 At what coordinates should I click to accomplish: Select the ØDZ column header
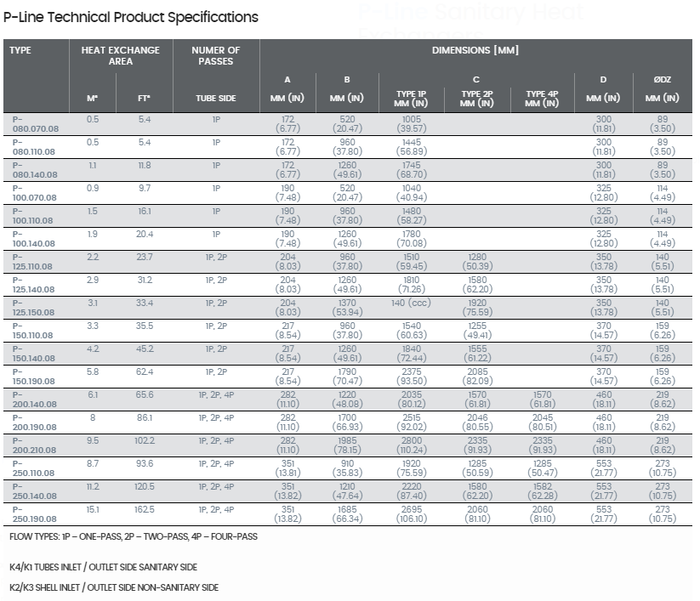[662, 79]
